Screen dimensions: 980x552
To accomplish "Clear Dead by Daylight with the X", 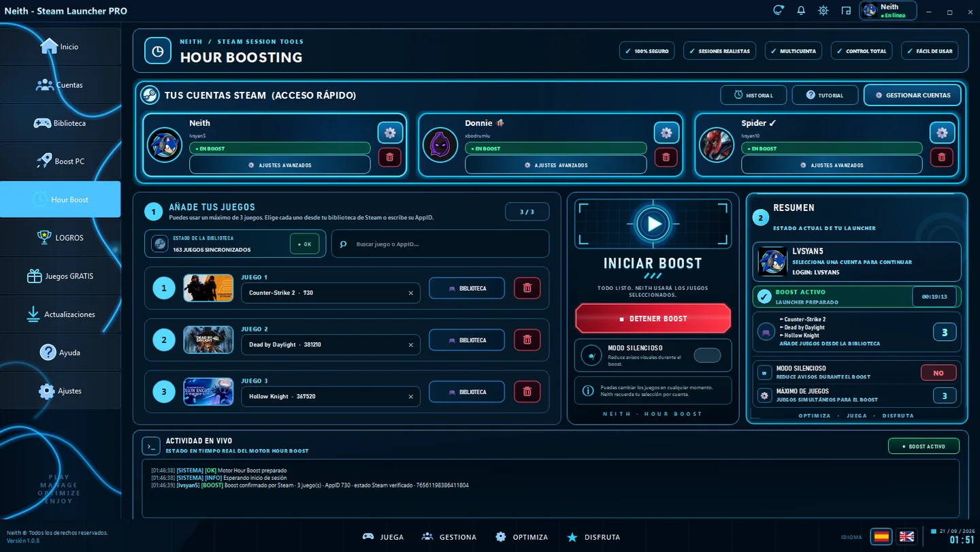I will click(410, 344).
